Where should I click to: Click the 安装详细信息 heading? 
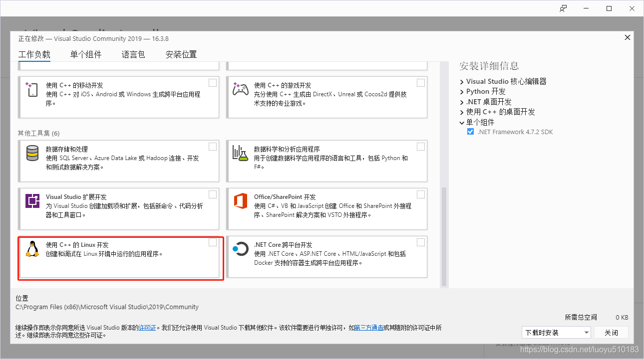coord(489,66)
